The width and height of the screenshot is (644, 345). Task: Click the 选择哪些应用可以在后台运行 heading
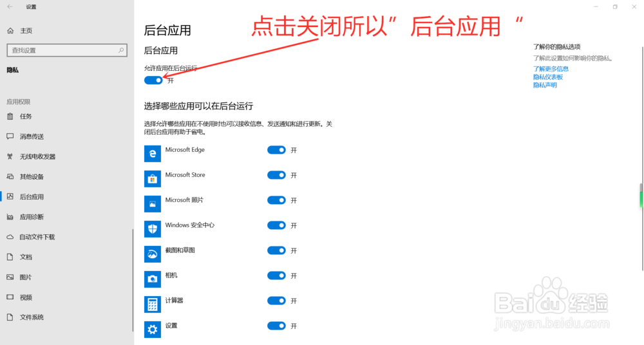198,106
